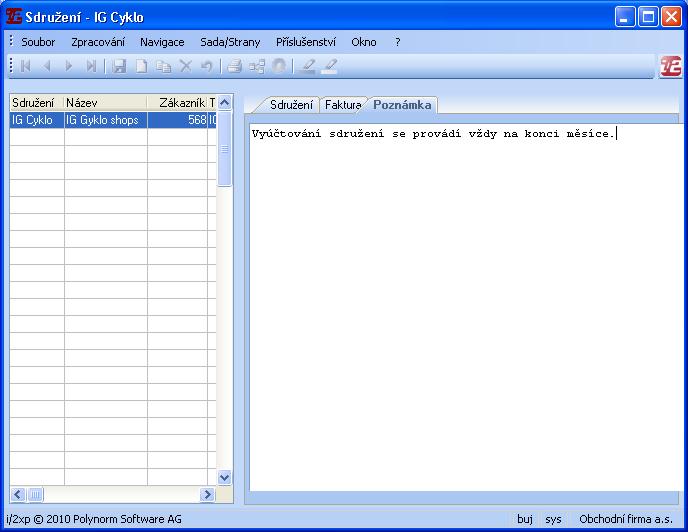688x532 pixels.
Task: Click the horizontal scroll right arrow
Action: click(207, 495)
